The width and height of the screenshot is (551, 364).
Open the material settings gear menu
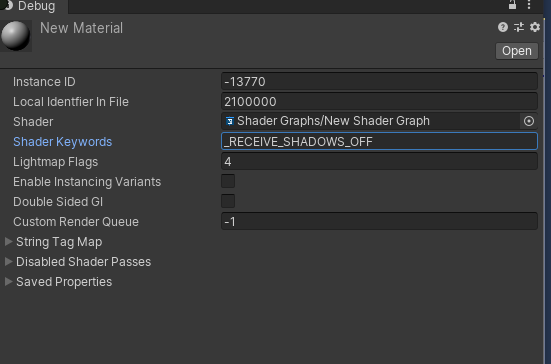(534, 27)
